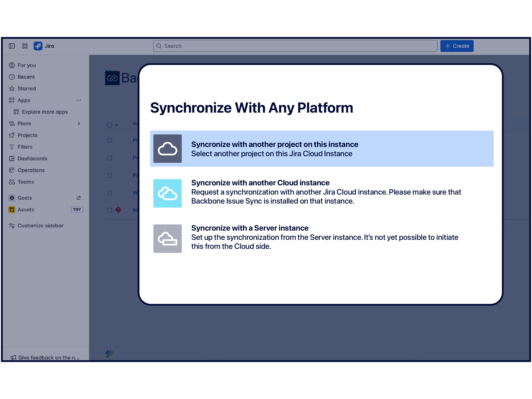The height and width of the screenshot is (399, 532).
Task: Toggle the select-all header checkbox
Action: tap(109, 125)
